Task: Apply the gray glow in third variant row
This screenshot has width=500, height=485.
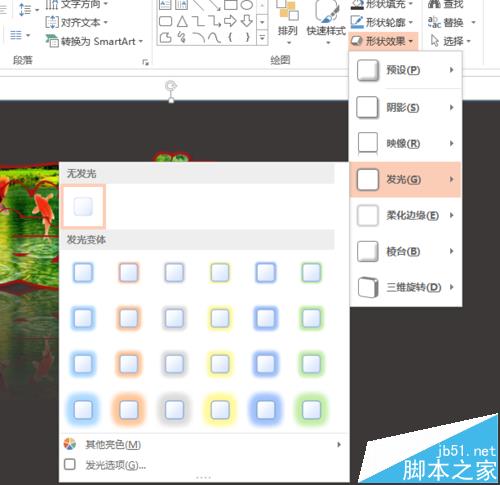Action: tap(174, 363)
